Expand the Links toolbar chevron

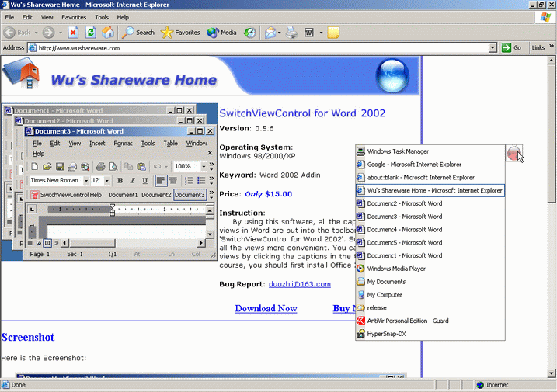(552, 46)
